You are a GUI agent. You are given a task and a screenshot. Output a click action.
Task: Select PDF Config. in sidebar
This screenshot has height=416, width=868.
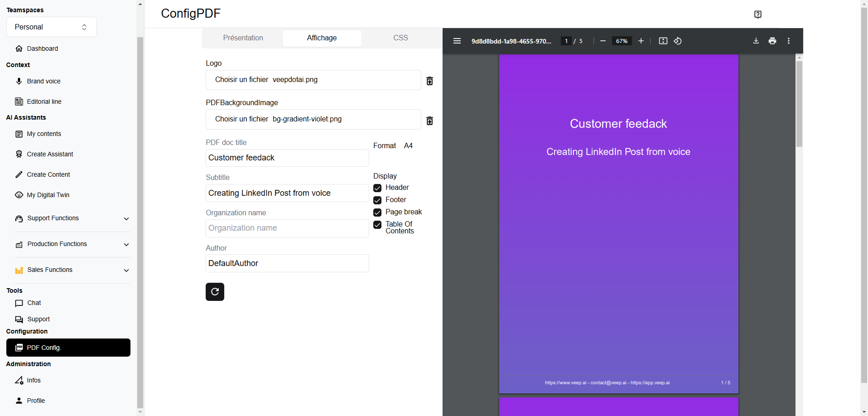pyautogui.click(x=68, y=348)
